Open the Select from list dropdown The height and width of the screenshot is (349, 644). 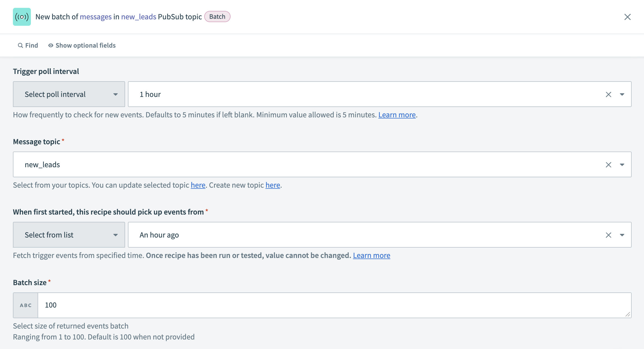pos(69,235)
